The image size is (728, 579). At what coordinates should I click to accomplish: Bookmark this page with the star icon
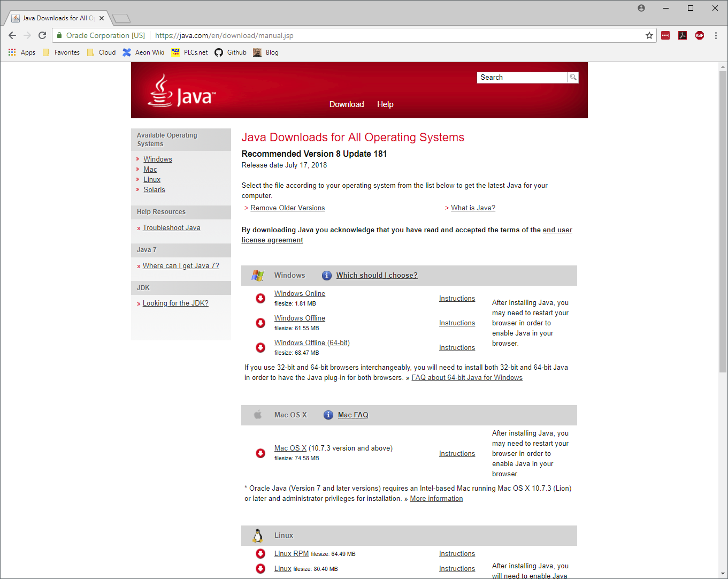point(649,35)
